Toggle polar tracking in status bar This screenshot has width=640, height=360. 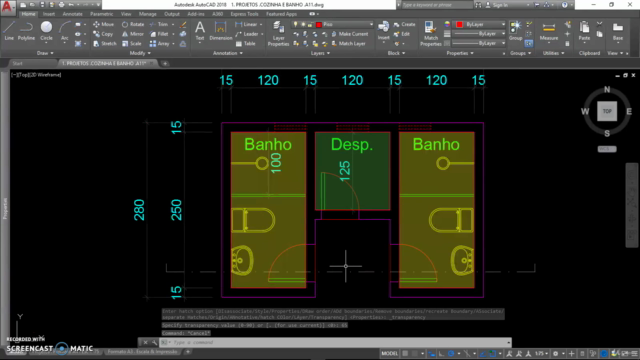coord(451,353)
